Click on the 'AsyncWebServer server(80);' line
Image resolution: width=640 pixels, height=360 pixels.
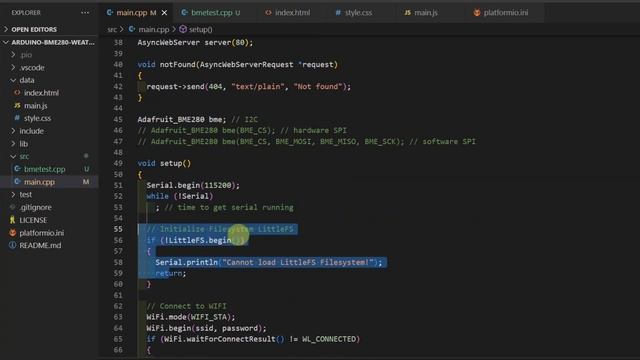point(195,42)
